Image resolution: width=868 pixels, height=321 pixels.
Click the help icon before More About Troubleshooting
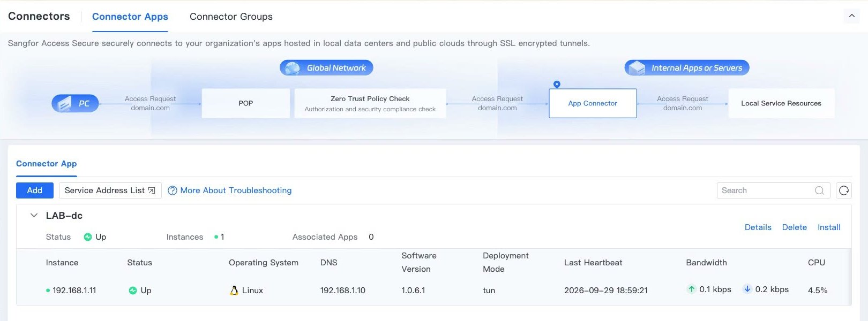(x=173, y=190)
